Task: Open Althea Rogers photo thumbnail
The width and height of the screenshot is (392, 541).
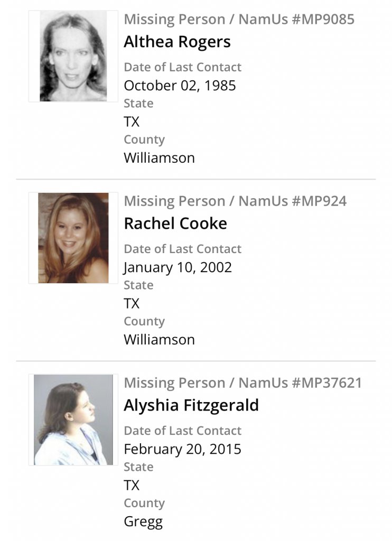Action: point(73,56)
